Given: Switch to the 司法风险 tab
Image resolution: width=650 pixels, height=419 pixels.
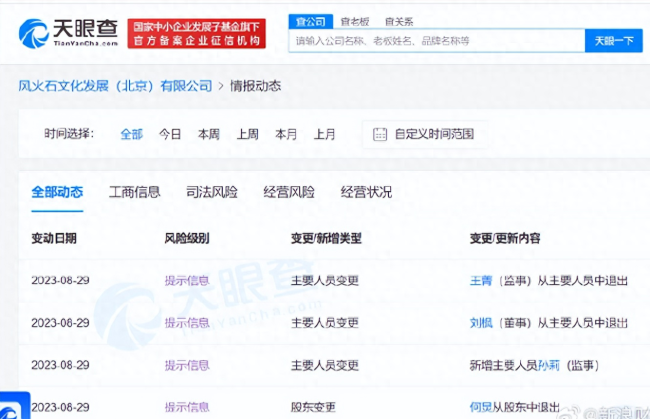Looking at the screenshot, I should point(212,192).
